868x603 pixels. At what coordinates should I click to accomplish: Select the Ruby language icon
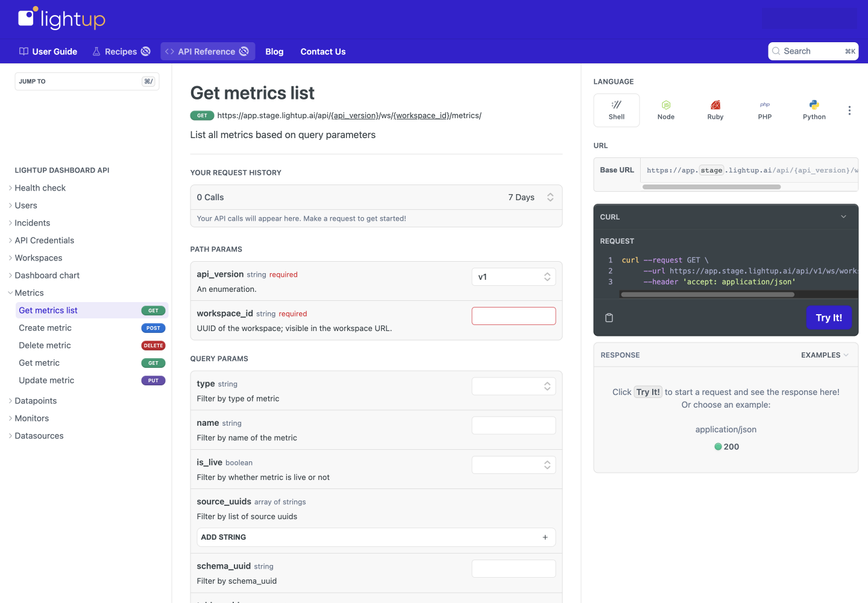coord(715,105)
